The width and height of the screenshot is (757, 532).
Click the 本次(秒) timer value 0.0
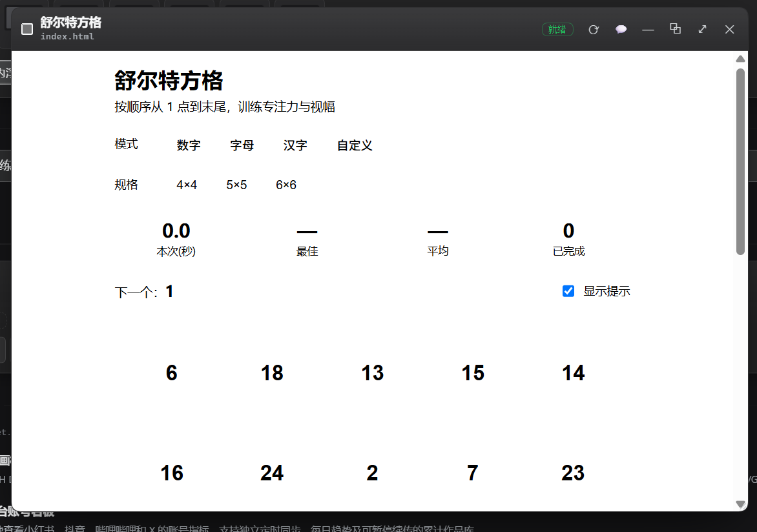176,230
